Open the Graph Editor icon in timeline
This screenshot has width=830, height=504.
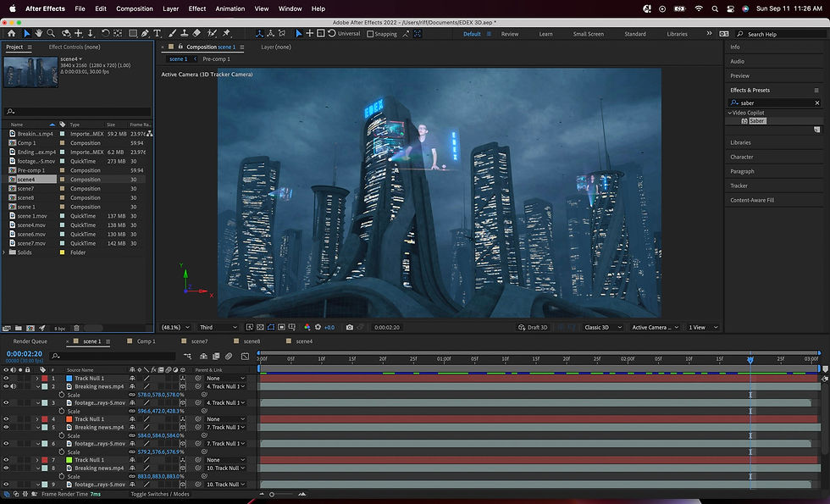[x=245, y=357]
